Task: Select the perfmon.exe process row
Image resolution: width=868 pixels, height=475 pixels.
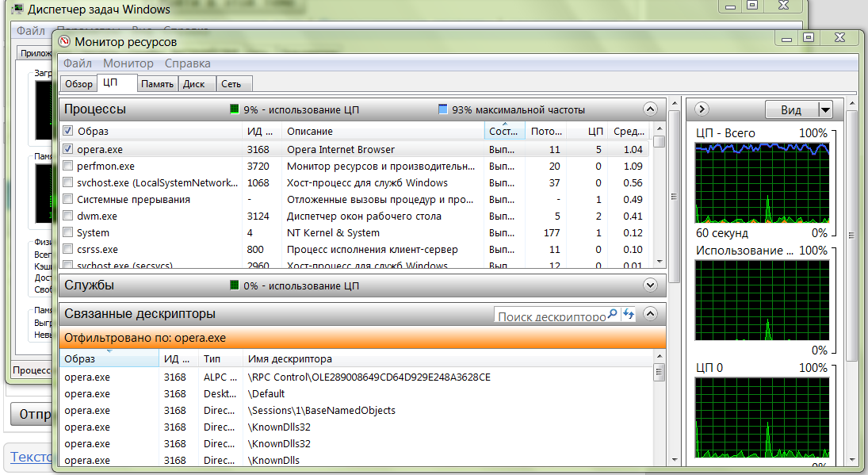Action: (x=356, y=166)
